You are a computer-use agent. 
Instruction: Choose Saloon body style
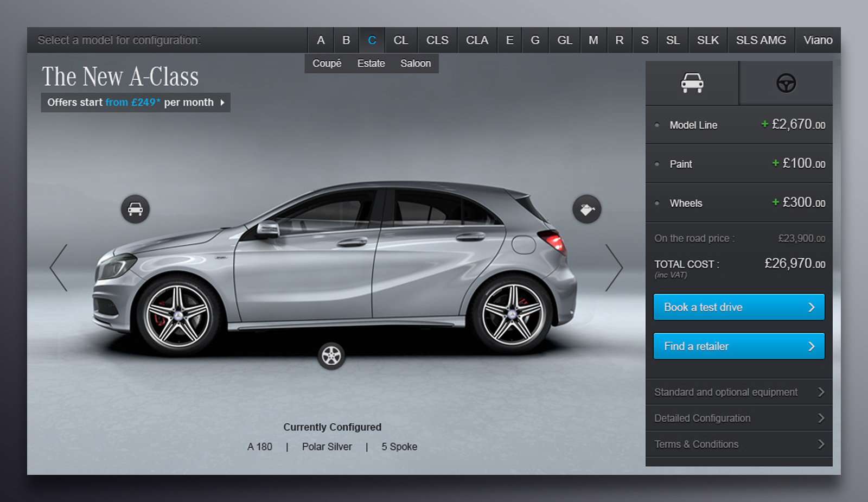(416, 63)
